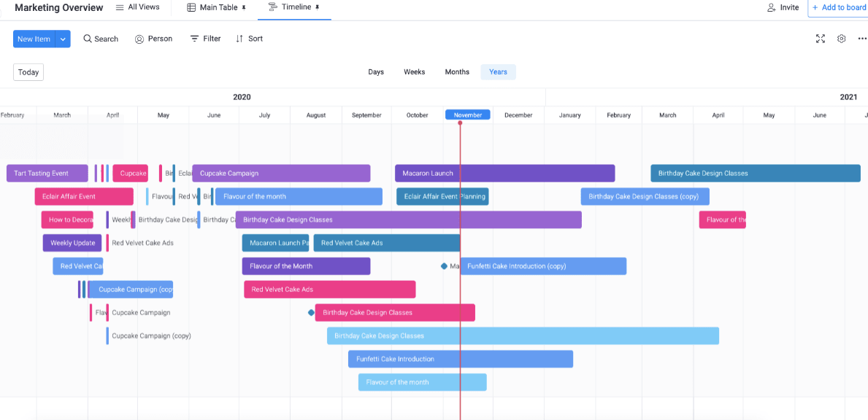Screen dimensions: 868x420
Task: Open the Funfetti Cake Introduction bar
Action: 461,359
